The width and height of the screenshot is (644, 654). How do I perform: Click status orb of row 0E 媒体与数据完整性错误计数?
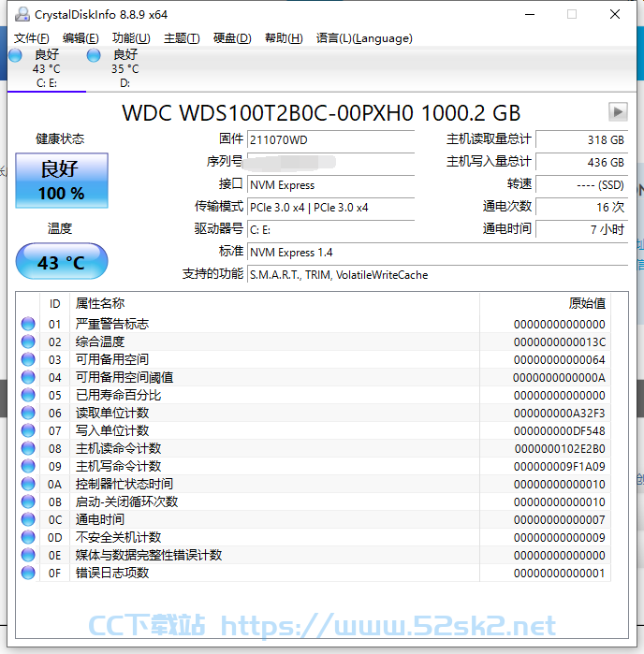pyautogui.click(x=28, y=555)
